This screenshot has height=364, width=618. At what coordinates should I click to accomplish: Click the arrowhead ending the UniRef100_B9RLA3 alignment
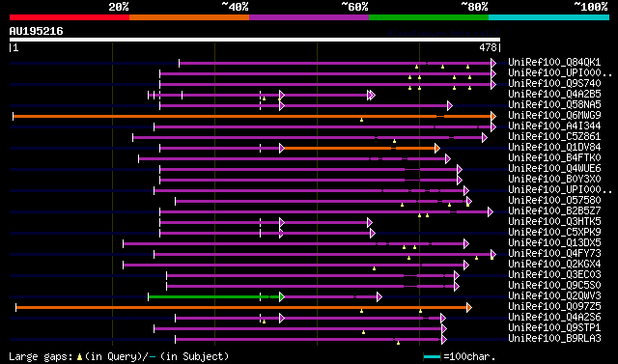click(444, 339)
